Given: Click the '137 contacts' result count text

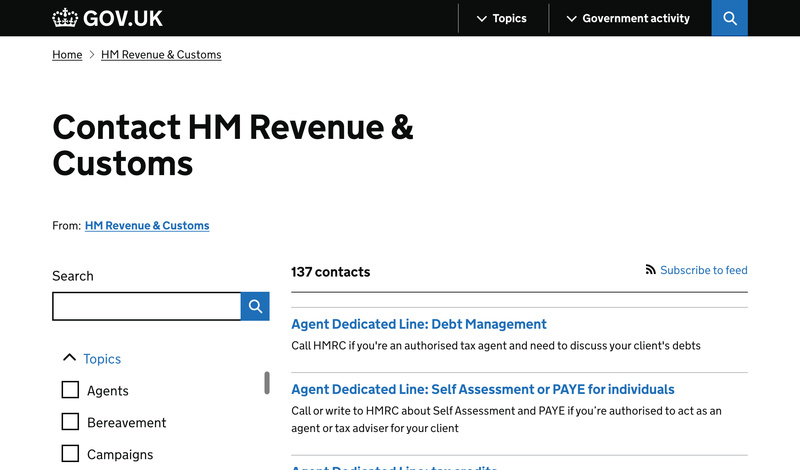Looking at the screenshot, I should click(331, 272).
